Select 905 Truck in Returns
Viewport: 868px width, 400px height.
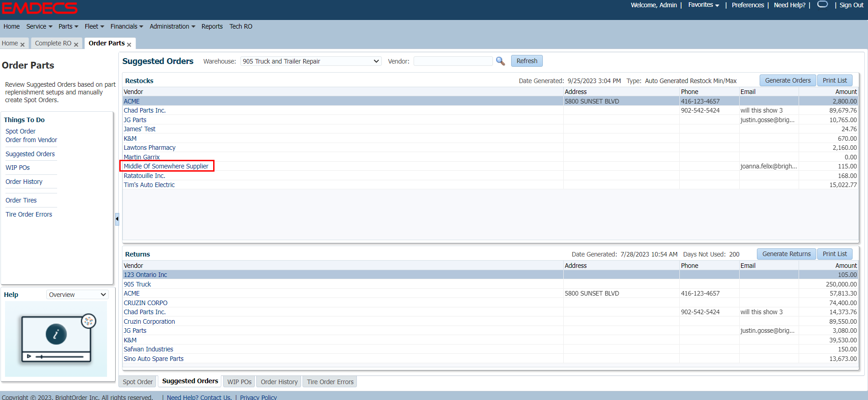tap(490, 284)
